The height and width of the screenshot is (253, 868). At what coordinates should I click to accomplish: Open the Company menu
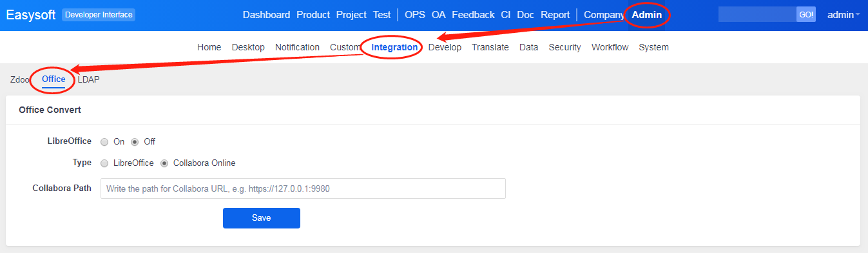click(x=604, y=15)
